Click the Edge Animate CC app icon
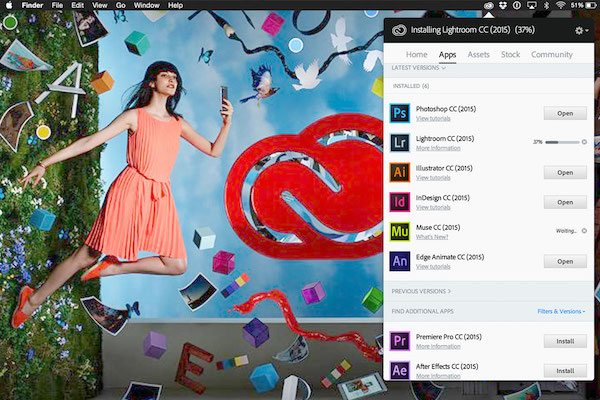The height and width of the screenshot is (400, 600). point(400,262)
